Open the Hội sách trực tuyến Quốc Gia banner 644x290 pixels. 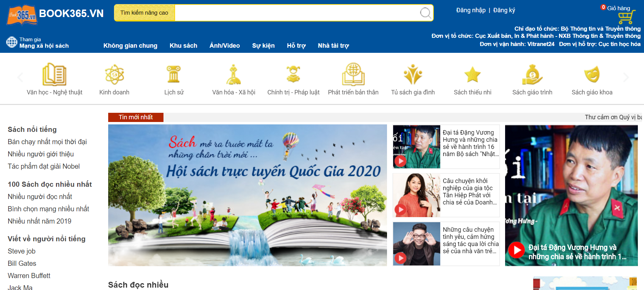(x=247, y=195)
